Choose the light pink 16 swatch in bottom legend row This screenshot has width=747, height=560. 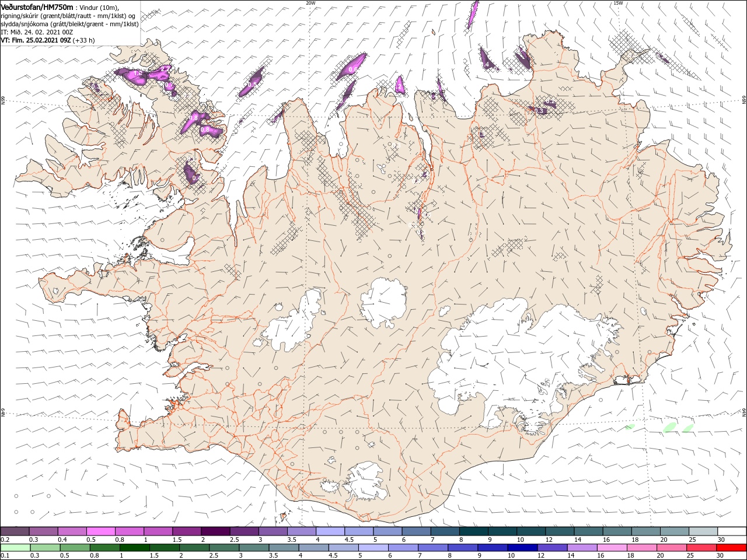(612, 548)
